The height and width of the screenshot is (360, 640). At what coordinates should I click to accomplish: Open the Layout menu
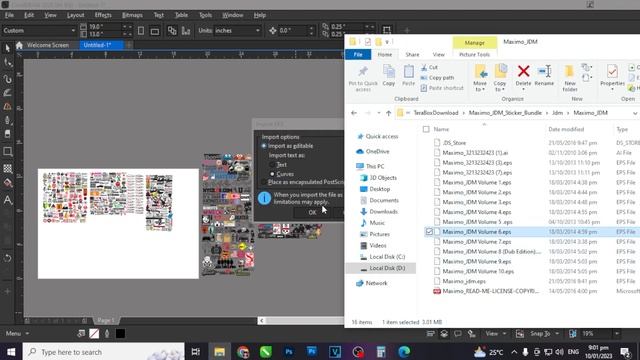tap(75, 15)
